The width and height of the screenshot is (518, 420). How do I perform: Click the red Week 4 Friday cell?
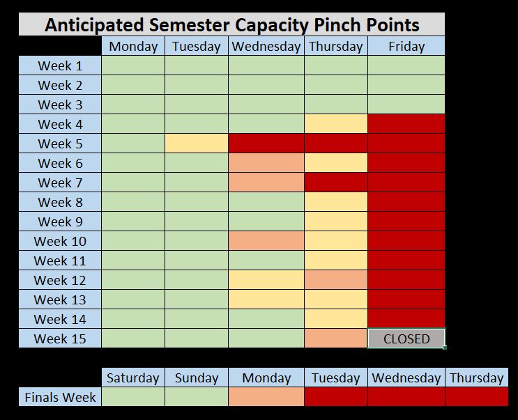click(x=406, y=124)
